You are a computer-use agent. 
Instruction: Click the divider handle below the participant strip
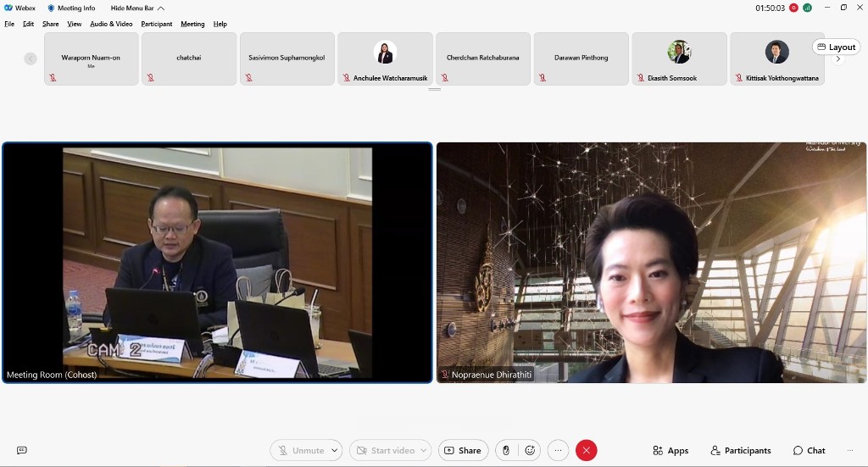(434, 89)
